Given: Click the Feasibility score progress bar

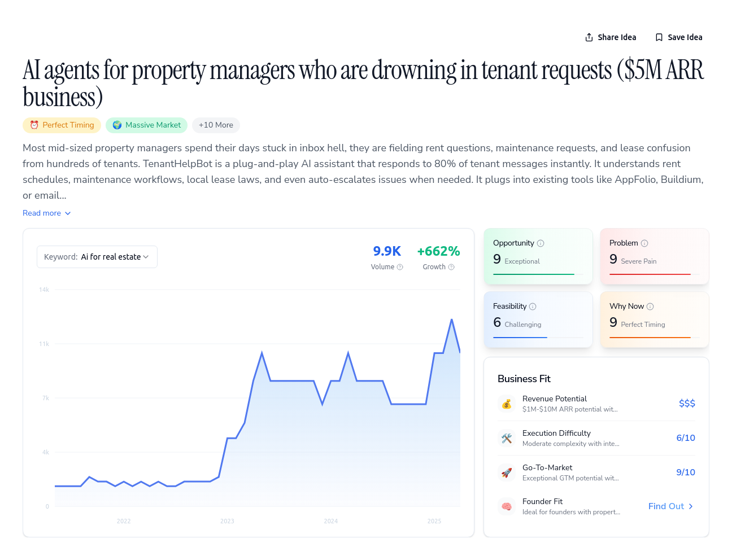Looking at the screenshot, I should [x=538, y=338].
